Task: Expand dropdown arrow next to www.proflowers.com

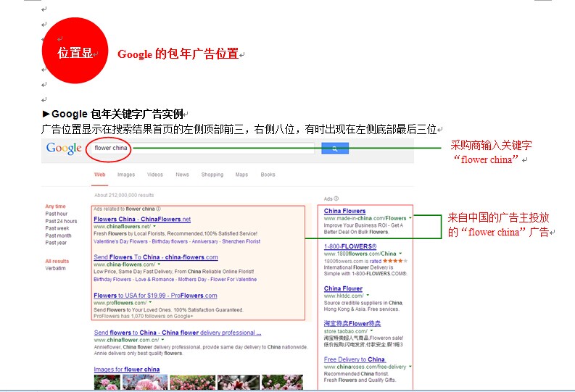Action: 150,303
